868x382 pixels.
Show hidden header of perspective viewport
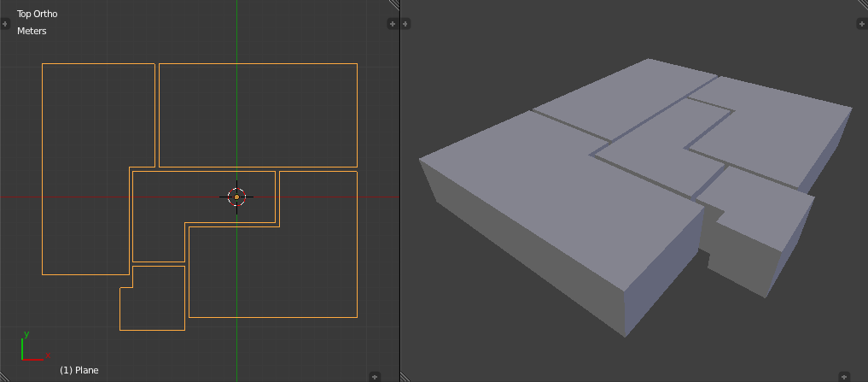tap(844, 377)
